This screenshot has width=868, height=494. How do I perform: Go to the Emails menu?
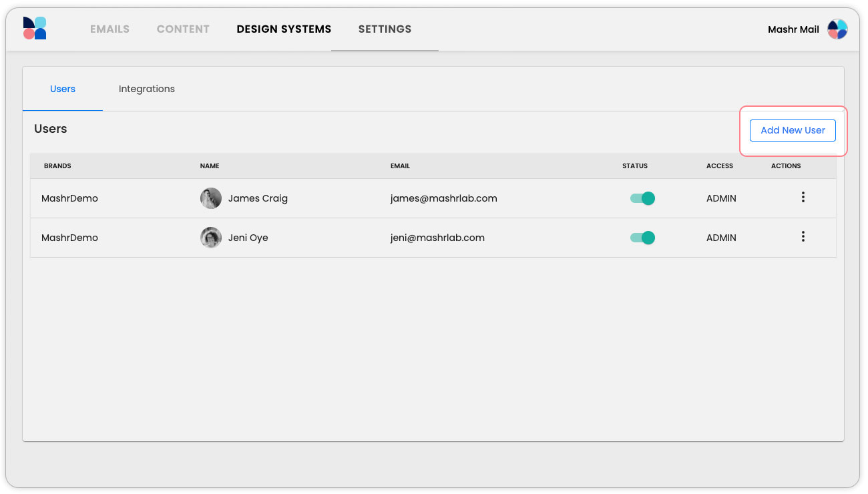[110, 29]
